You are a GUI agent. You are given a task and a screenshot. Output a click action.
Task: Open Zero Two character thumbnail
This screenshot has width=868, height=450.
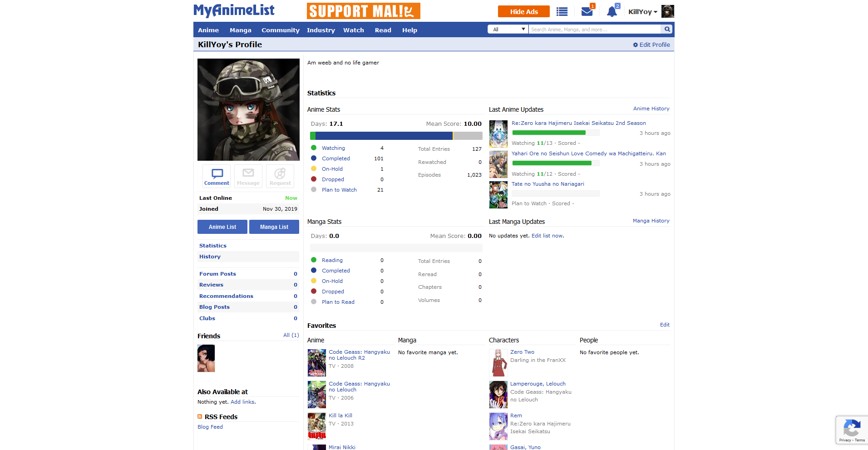coord(498,363)
